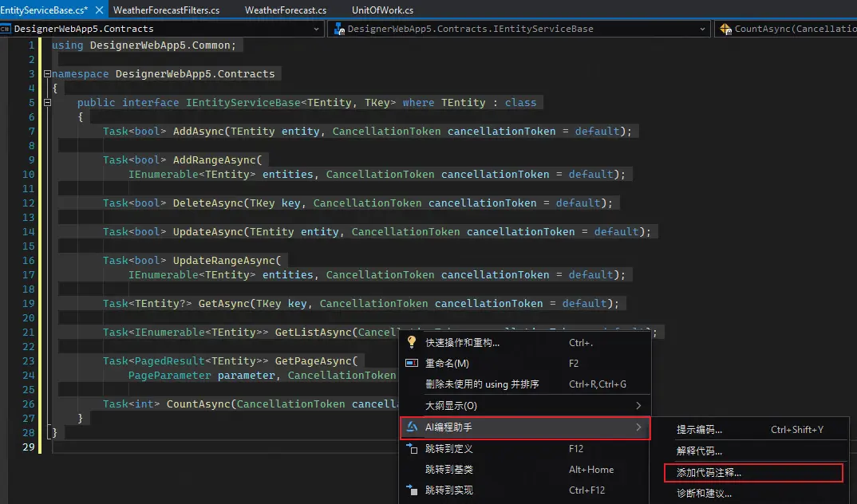Select 诊断和建议... in the AI submenu
This screenshot has width=857, height=504.
(x=749, y=494)
